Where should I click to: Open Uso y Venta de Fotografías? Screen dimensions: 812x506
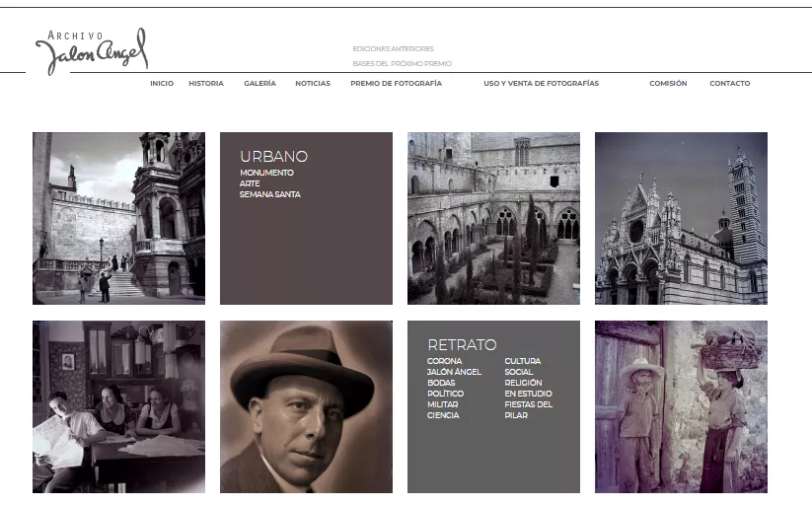(541, 84)
